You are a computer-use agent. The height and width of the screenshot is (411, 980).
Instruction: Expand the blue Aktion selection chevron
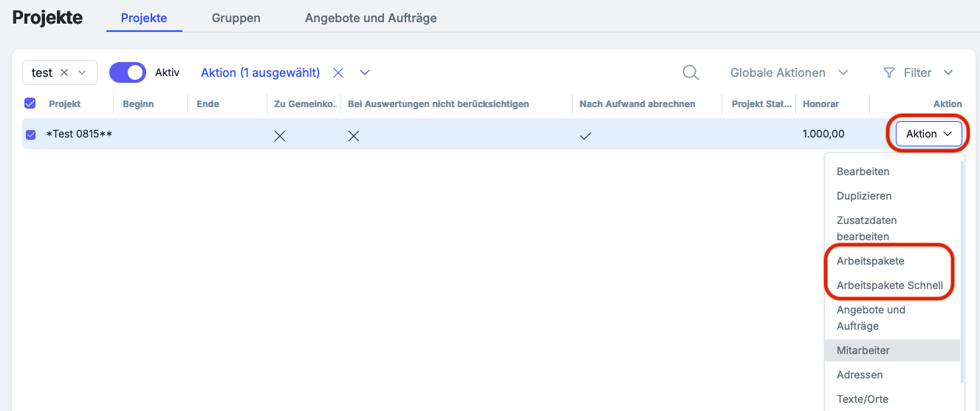point(364,72)
